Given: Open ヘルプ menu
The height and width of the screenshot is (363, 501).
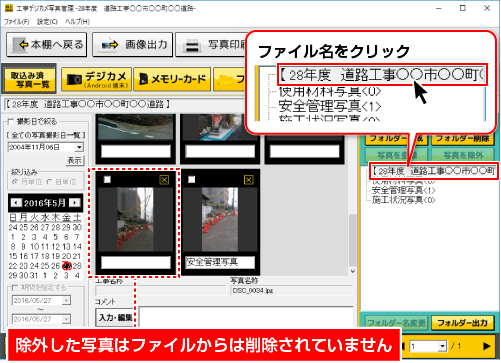Looking at the screenshot, I should coord(77,22).
